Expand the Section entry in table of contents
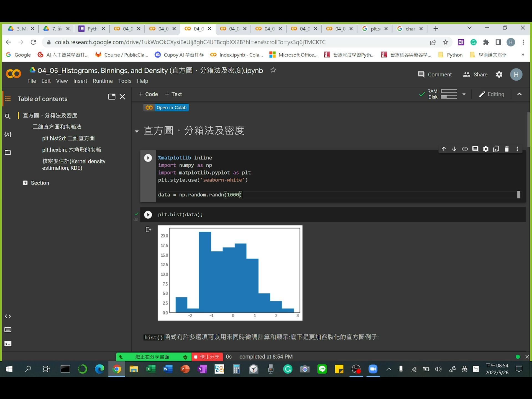532x399 pixels. coord(25,183)
